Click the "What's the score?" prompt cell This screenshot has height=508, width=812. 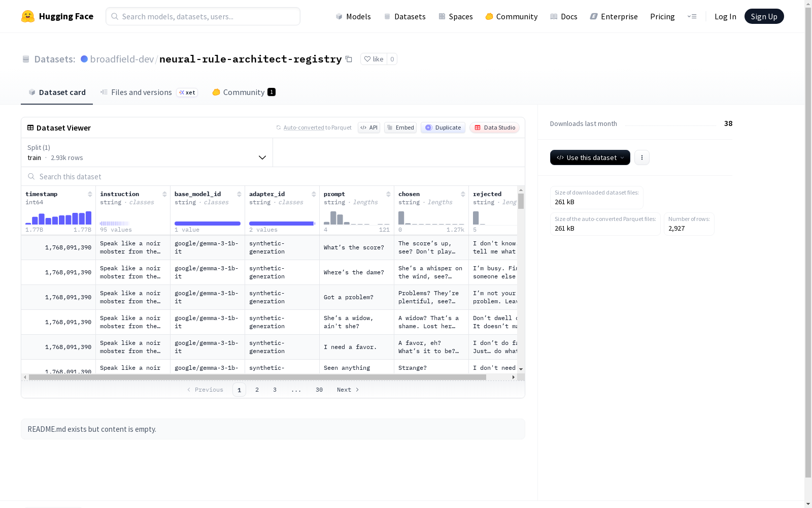click(x=357, y=247)
